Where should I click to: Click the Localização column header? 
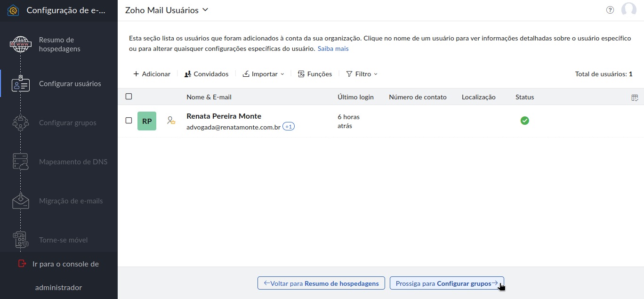click(479, 97)
